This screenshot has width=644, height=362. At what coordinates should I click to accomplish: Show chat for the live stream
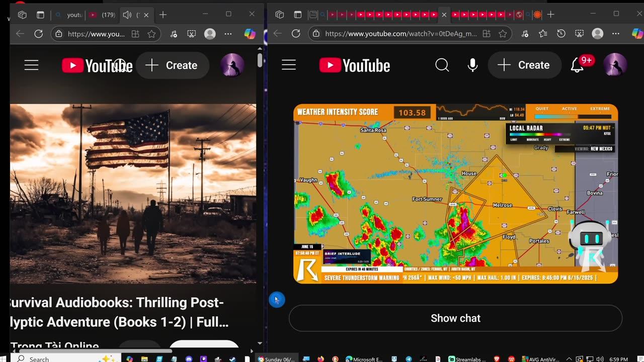point(455,318)
